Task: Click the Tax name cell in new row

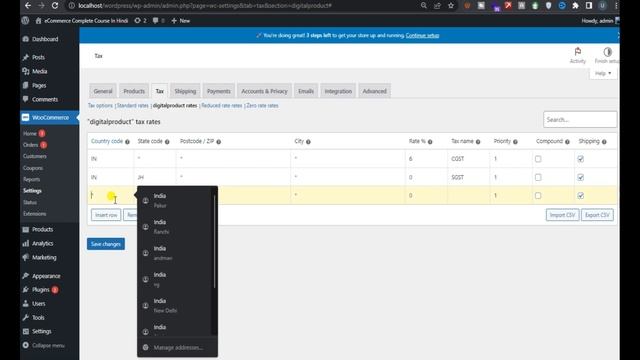Action: tap(468, 196)
